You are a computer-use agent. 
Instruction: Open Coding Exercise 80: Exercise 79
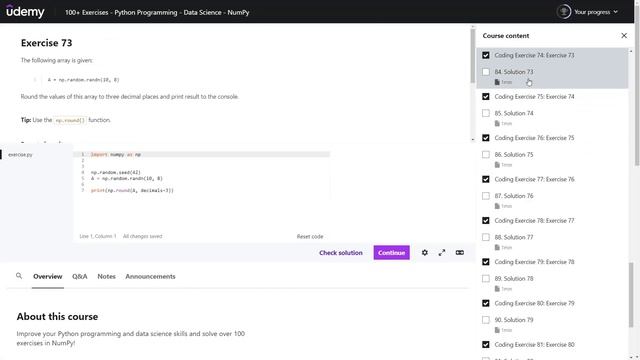pos(534,303)
